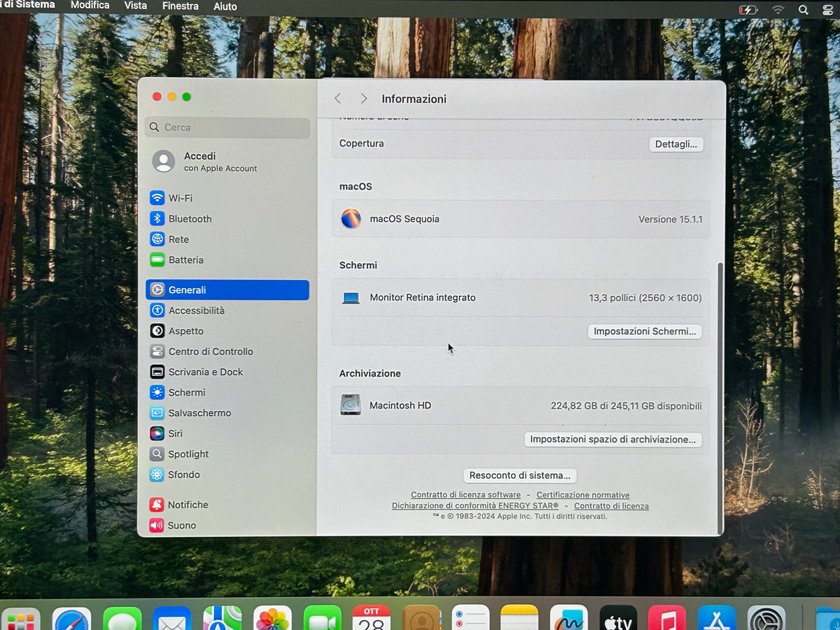This screenshot has height=630, width=840.
Task: Click the Dettagli... button for Copertura
Action: click(676, 144)
